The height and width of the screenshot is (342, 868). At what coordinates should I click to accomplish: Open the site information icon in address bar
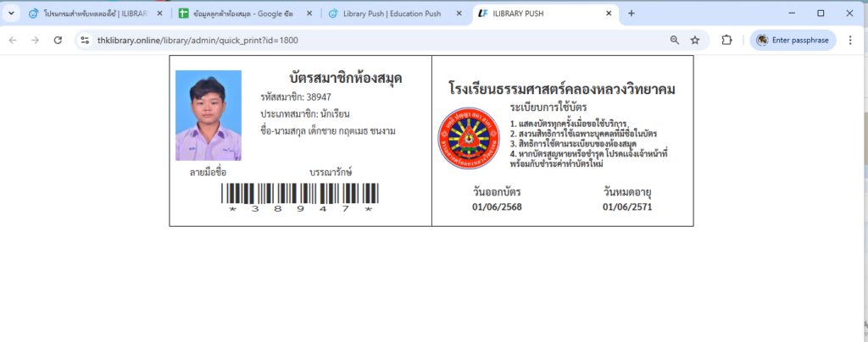84,40
